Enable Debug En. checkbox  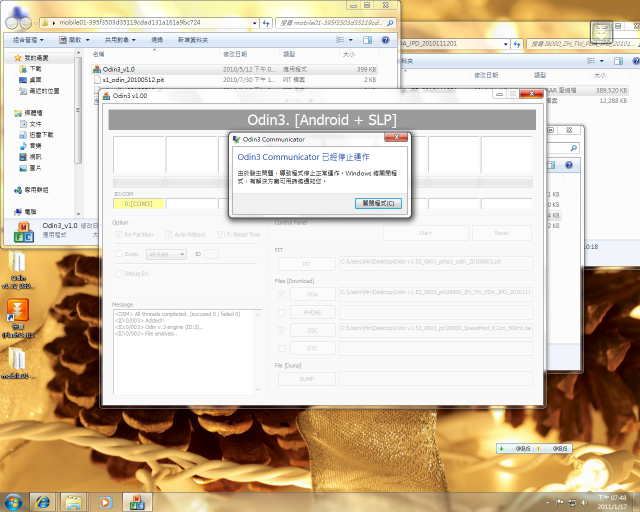[118, 274]
